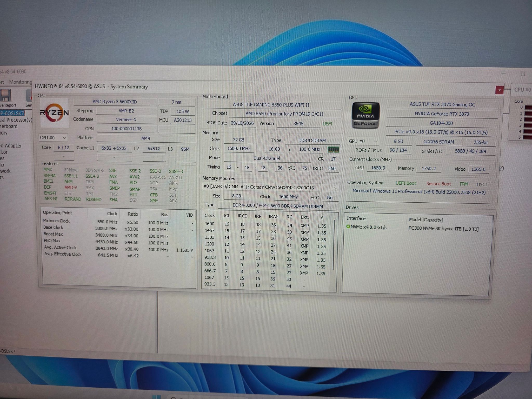Click the AVX2 feature label
Viewport: 532px width, 399px height.
[135, 177]
